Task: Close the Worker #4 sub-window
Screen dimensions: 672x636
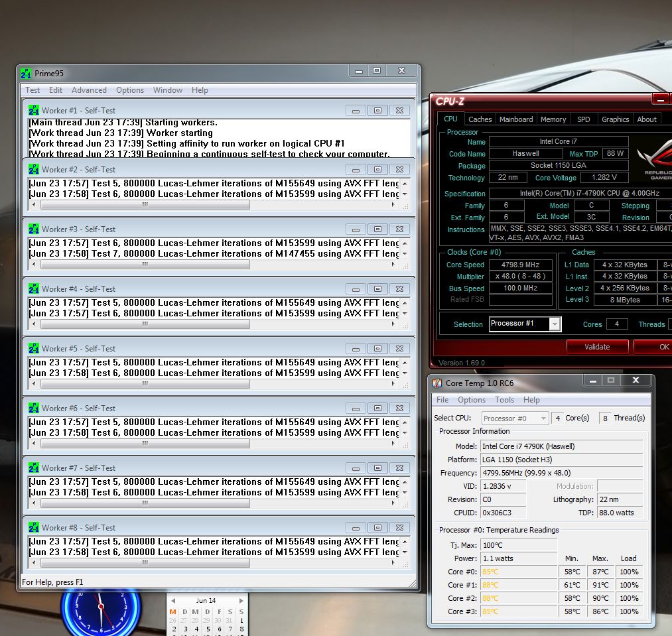Action: [399, 289]
